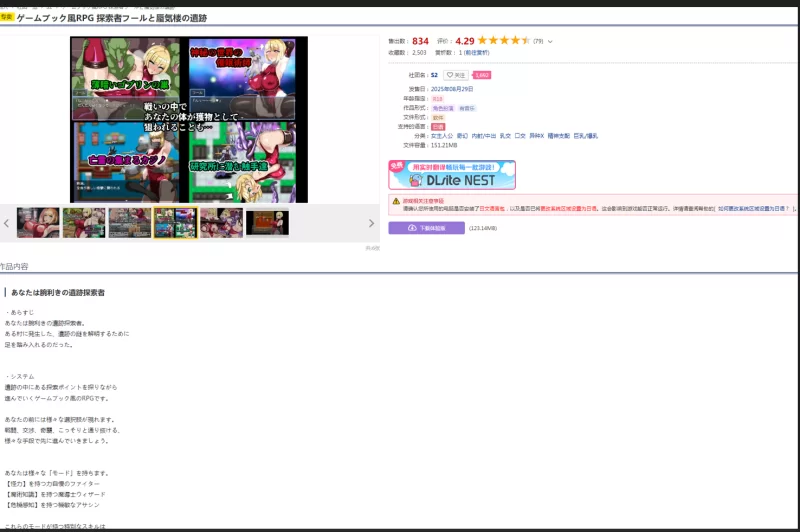Open the 如何更改系统区域设置为日语 help link
This screenshot has width=800, height=532.
point(753,209)
